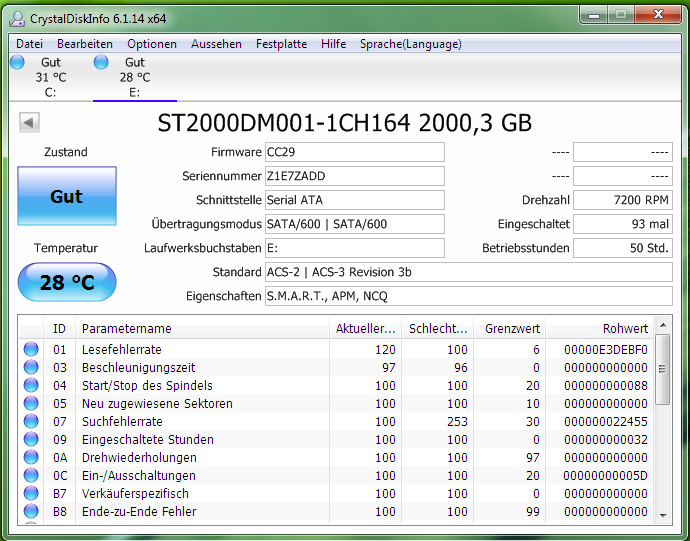Click the Laufwerksbuchstaben field E:
This screenshot has width=690, height=541.
coord(355,248)
